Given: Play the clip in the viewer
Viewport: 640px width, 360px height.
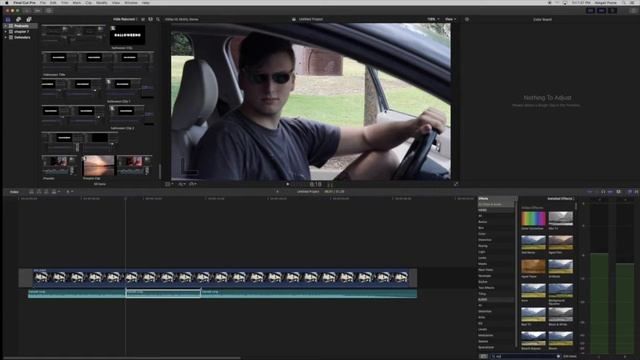Looking at the screenshot, I should pyautogui.click(x=288, y=184).
